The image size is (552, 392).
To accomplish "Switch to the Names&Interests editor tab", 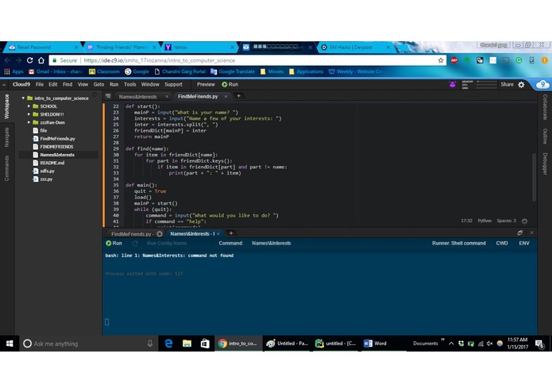I will tap(137, 97).
